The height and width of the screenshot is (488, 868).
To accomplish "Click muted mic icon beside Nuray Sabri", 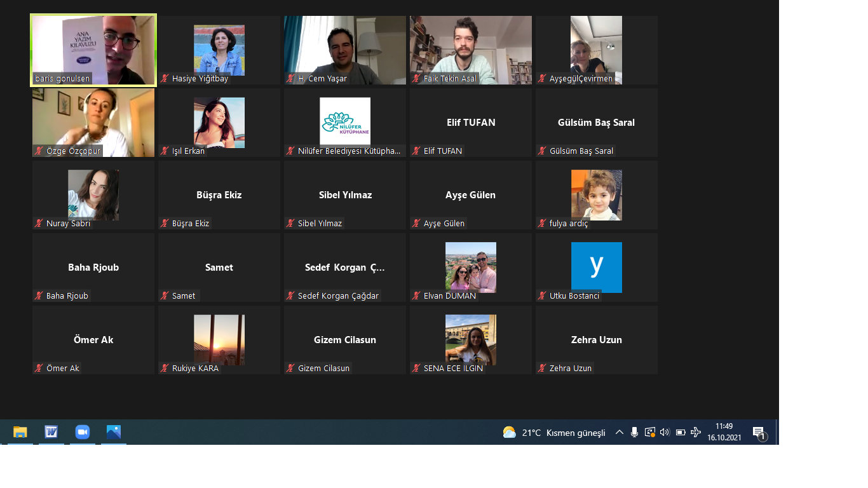I will pyautogui.click(x=39, y=224).
